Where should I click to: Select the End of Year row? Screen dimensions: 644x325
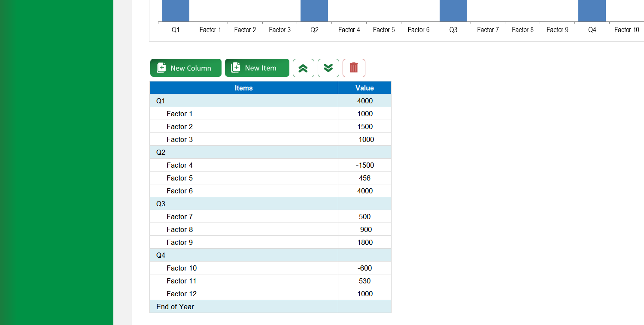coord(215,306)
